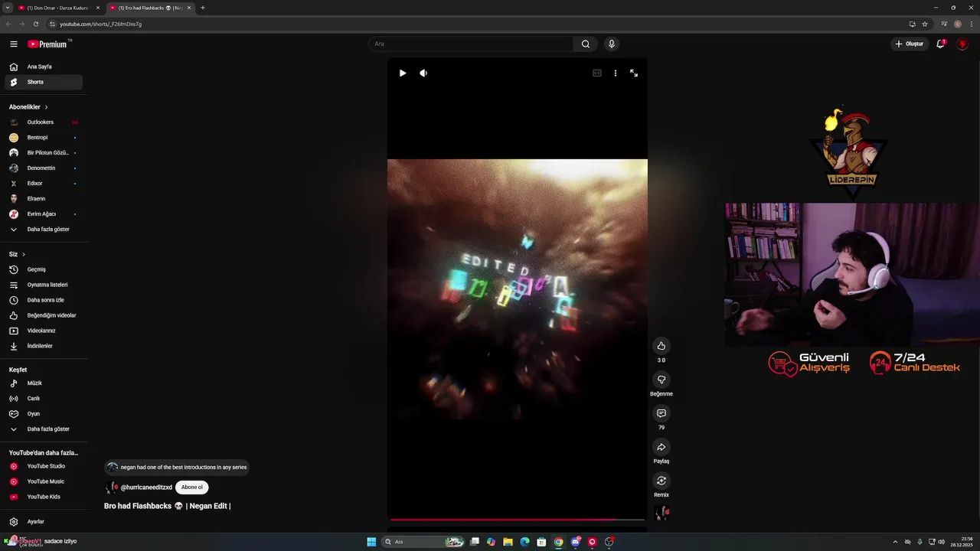Open the Oluştur create menu
The width and height of the screenshot is (980, 551).
tap(910, 44)
